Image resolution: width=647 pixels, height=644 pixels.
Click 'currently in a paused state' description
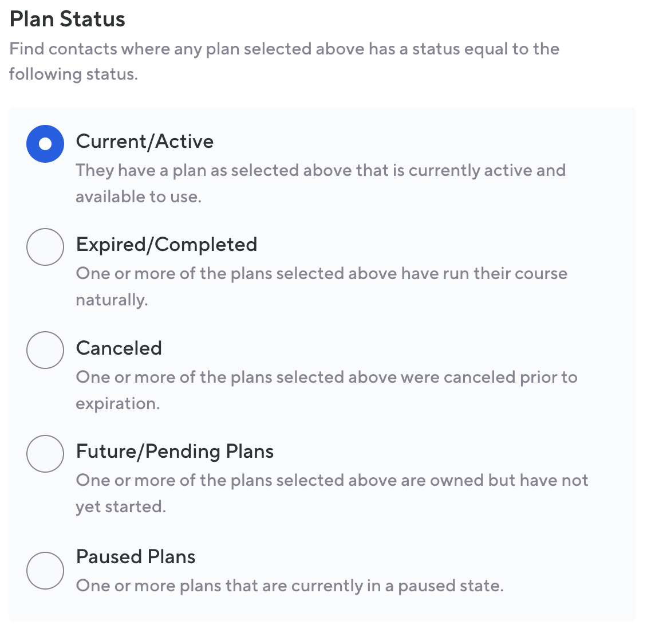pyautogui.click(x=289, y=586)
